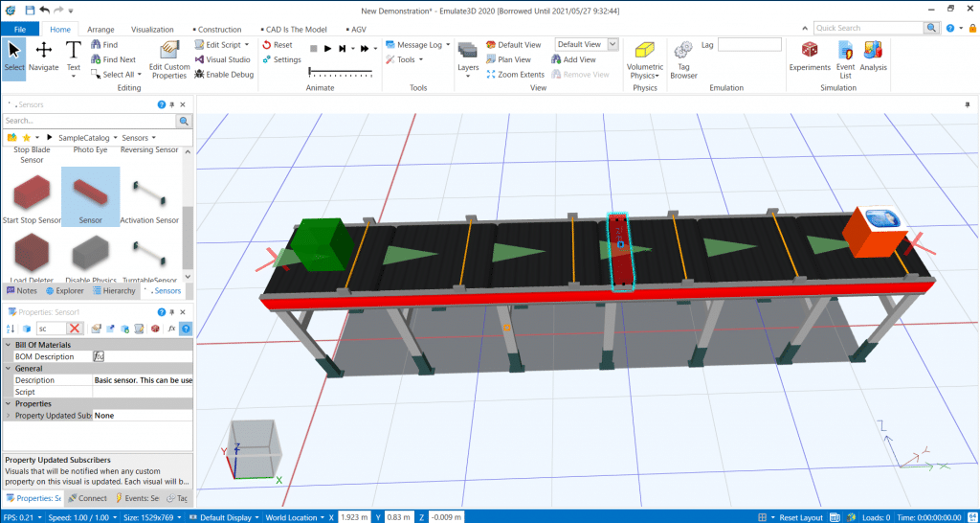Viewport: 980px width, 523px height.
Task: Play the animation
Action: (327, 48)
